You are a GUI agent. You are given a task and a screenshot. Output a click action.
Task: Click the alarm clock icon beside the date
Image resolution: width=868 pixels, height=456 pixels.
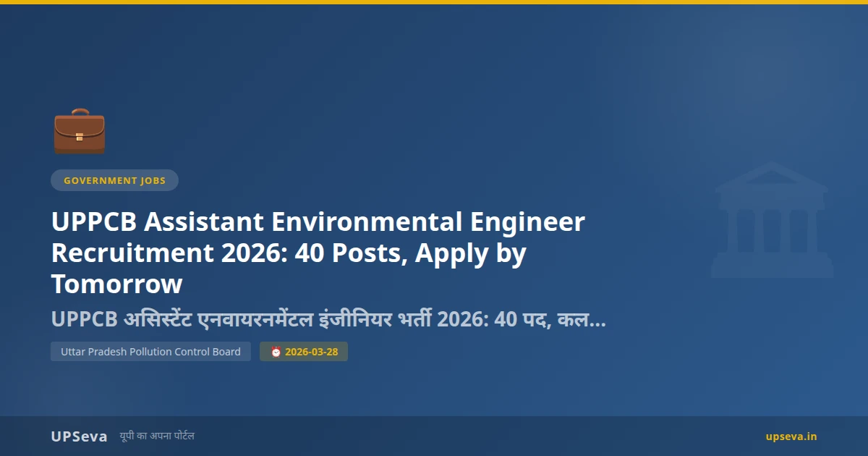tap(276, 352)
